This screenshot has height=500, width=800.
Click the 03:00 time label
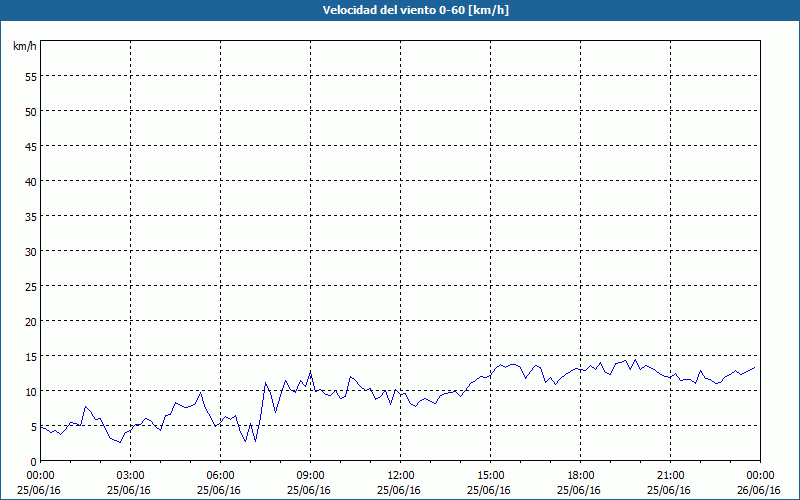(130, 475)
